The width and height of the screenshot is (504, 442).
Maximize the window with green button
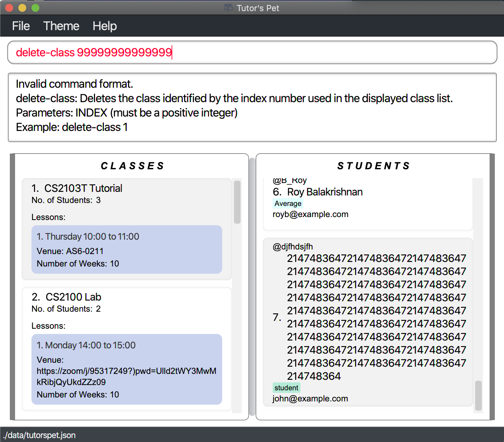tap(35, 8)
